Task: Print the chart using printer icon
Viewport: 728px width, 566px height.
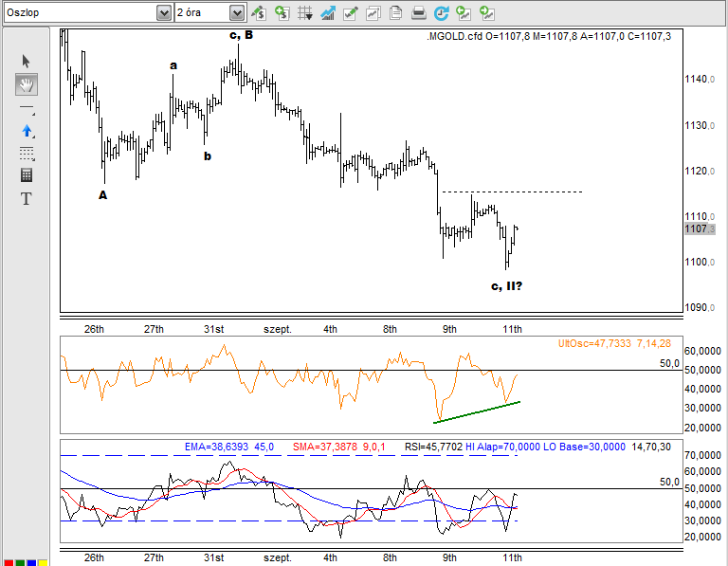Action: click(418, 13)
